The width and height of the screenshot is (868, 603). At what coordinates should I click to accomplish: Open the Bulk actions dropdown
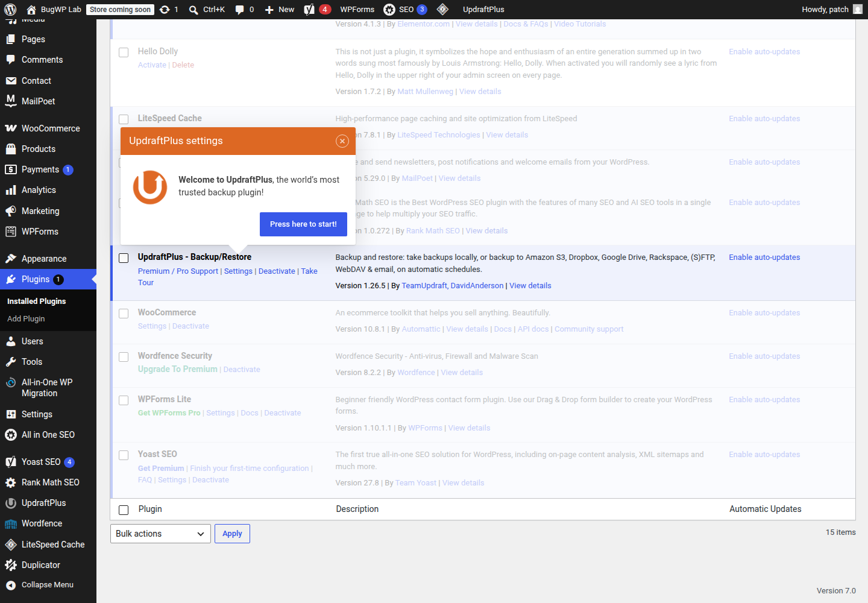[160, 534]
